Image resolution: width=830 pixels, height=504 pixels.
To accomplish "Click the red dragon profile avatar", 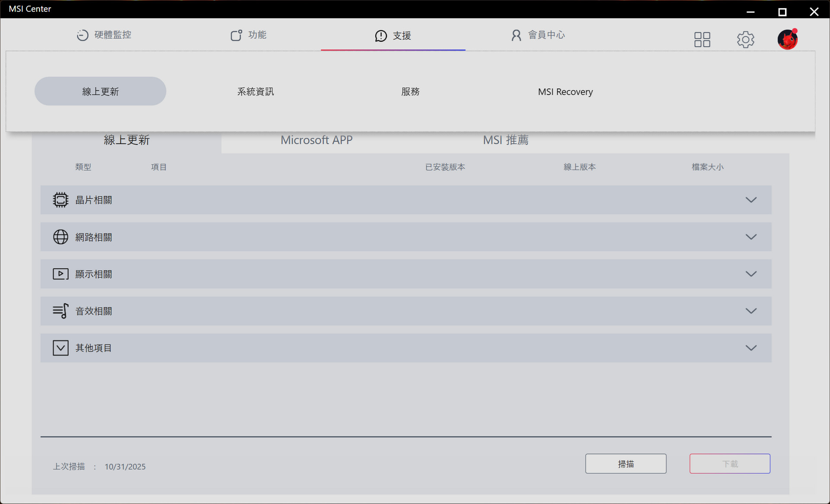I will tap(787, 39).
